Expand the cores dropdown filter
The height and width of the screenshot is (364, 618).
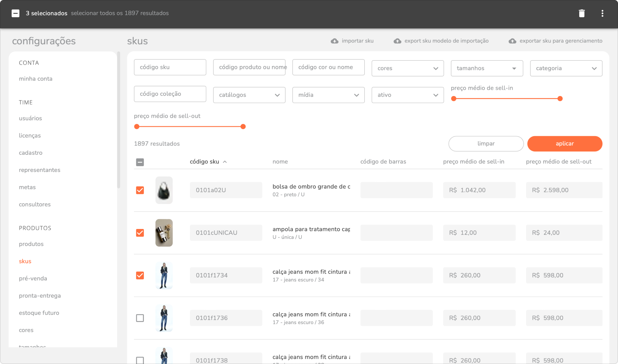point(407,68)
